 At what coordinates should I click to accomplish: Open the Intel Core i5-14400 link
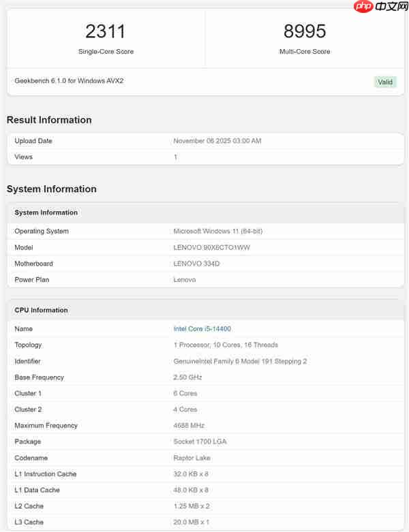[202, 329]
